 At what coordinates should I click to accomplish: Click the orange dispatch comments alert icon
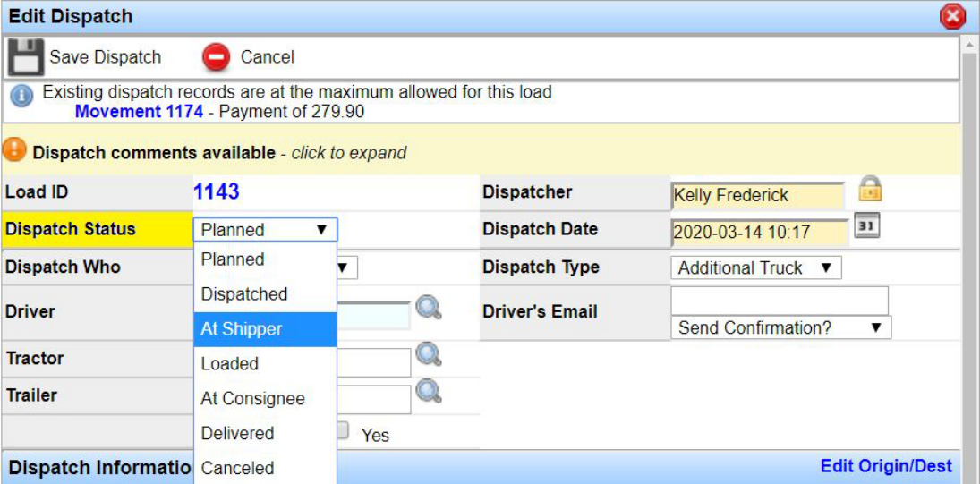click(x=15, y=150)
